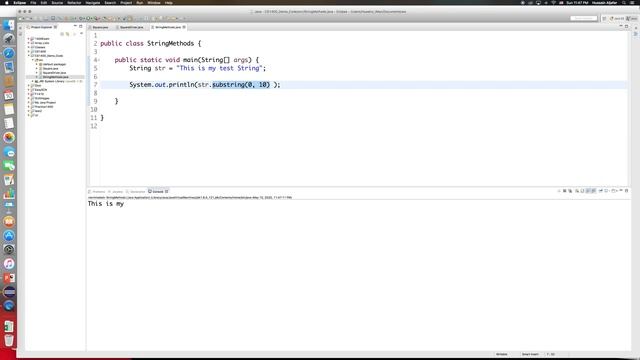
Task: Open Finder from the Dock
Action: tap(9, 25)
